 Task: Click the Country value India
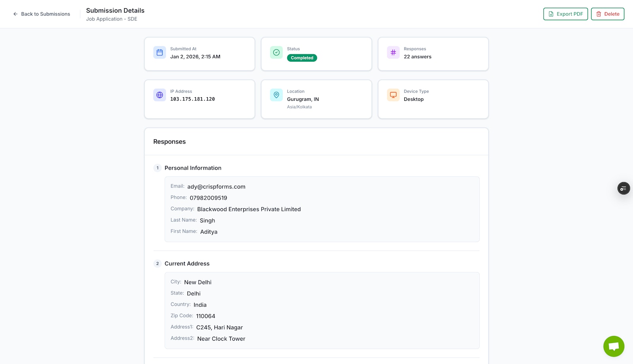200,305
